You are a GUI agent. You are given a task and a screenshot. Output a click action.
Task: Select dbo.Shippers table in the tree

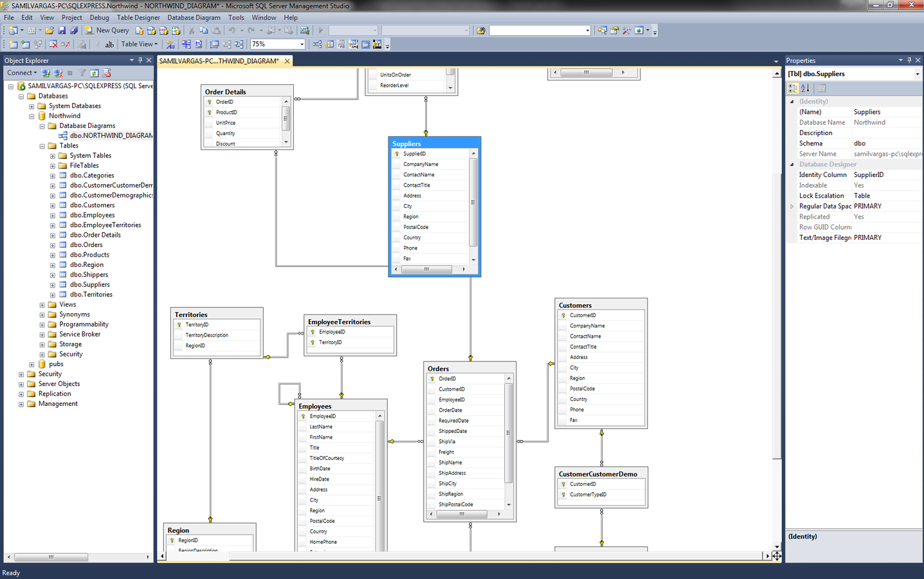coord(89,275)
